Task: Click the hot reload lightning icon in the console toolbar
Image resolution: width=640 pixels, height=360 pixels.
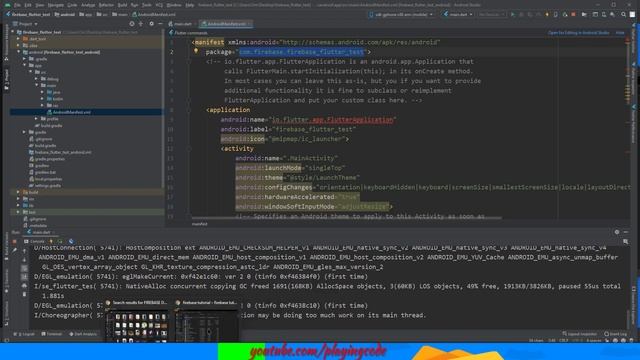Action: (x=51, y=241)
